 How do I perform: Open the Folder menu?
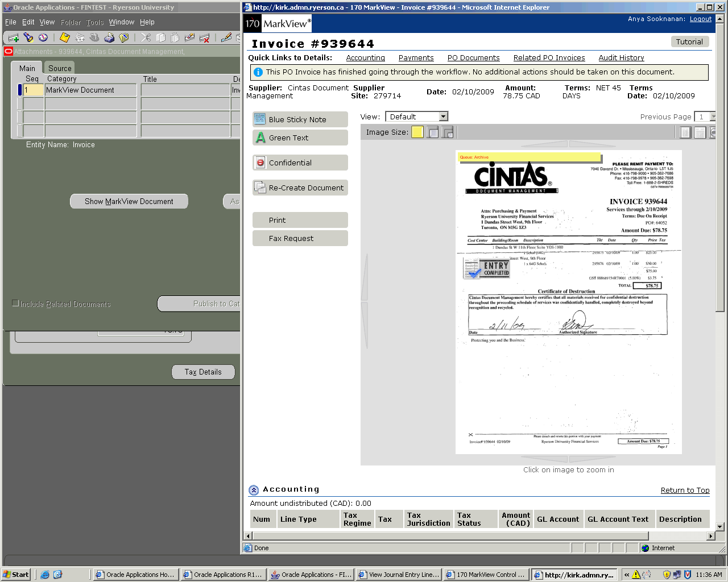tap(71, 22)
